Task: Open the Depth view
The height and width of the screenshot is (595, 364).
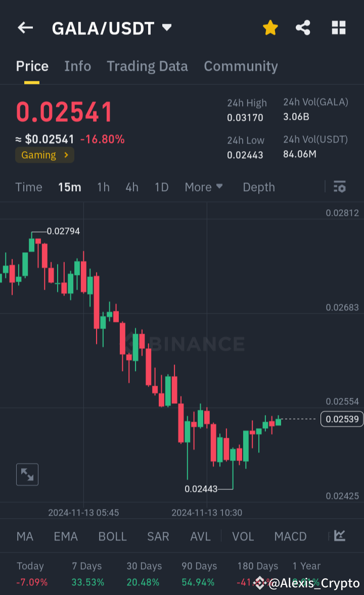Action: tap(258, 187)
